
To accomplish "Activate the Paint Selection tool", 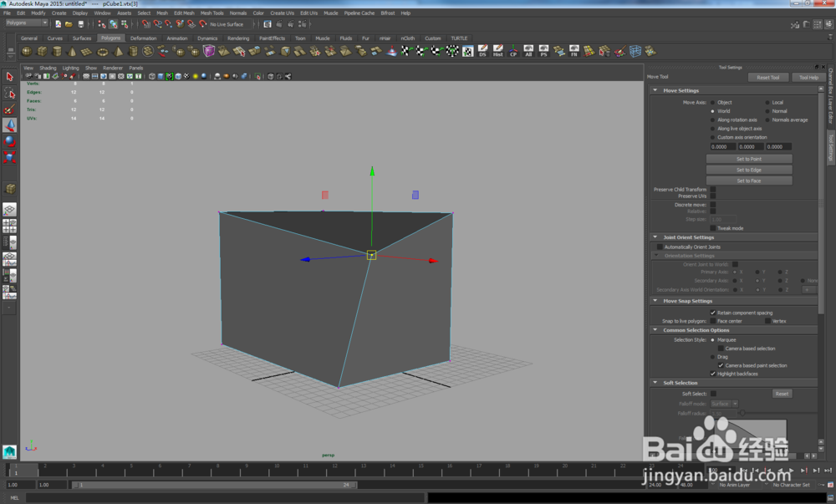I will [9, 109].
